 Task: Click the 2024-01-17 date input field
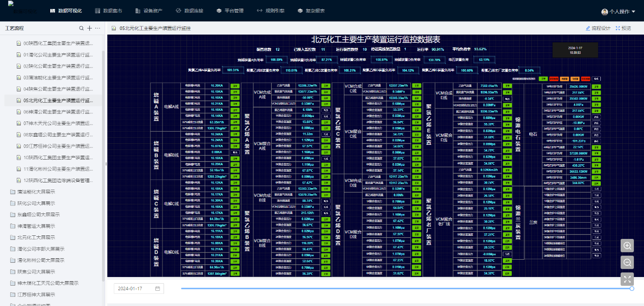coord(134,289)
